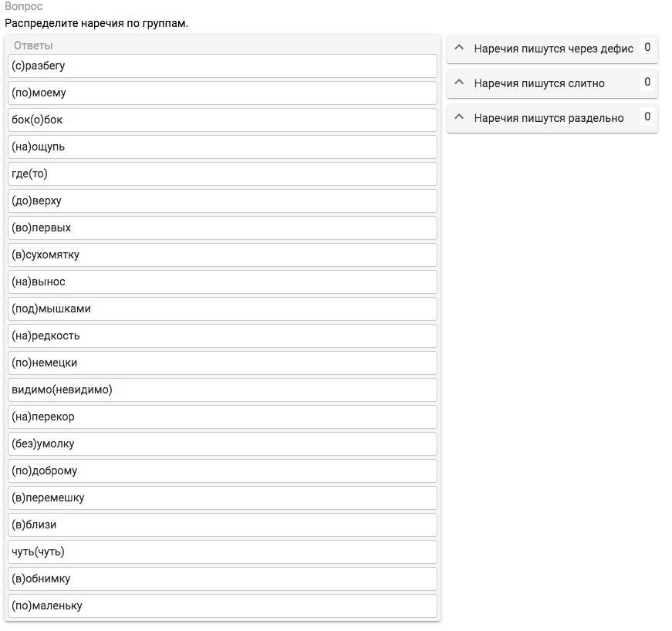Select the '(по)маленьку' answer card

point(222,606)
